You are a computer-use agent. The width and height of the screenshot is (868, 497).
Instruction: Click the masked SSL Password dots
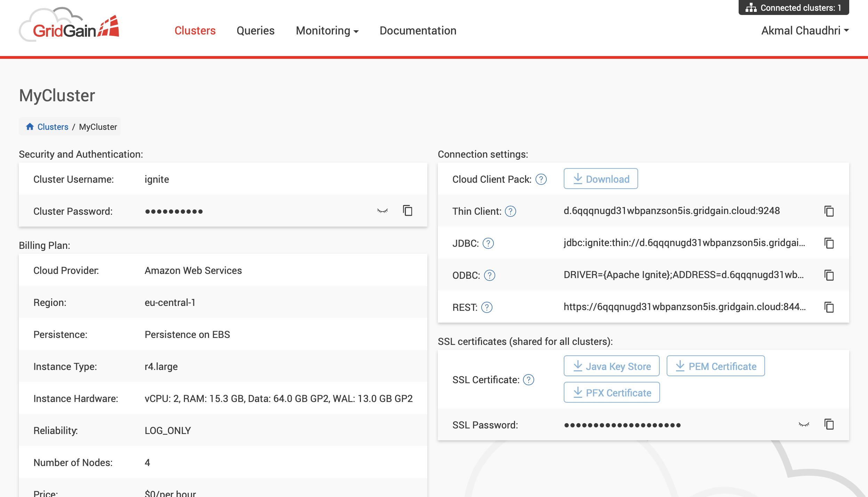(622, 425)
